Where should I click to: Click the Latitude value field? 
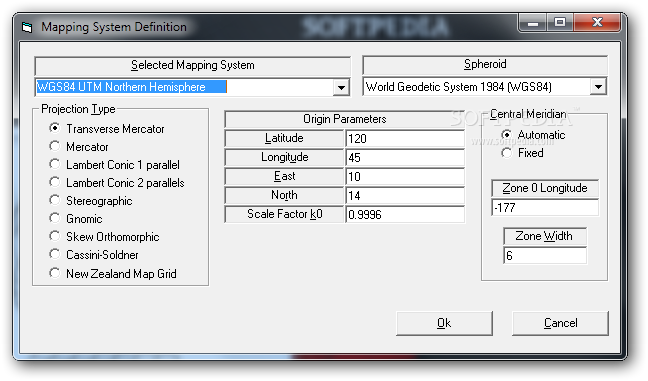(405, 138)
